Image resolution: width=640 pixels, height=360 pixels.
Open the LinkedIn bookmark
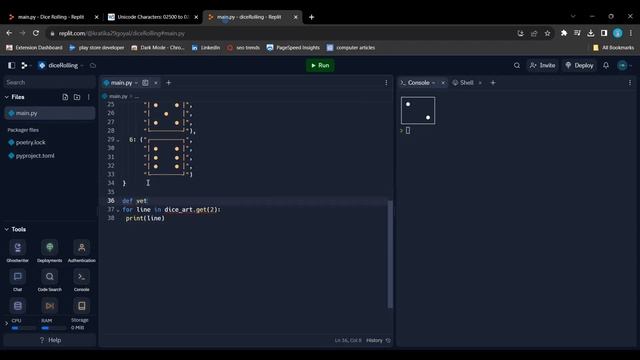(206, 48)
